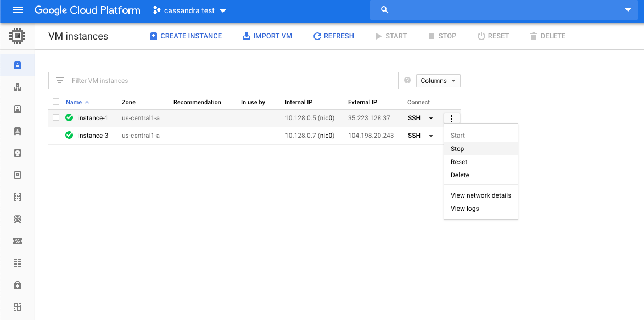Screen dimensions: 644x320
Task: Click CREATE INSTANCE button
Action: coord(186,36)
